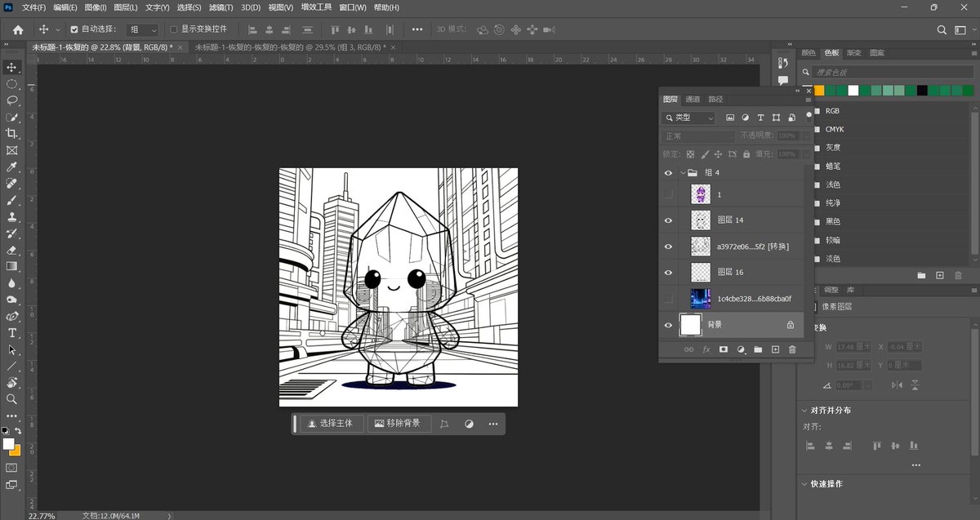
Task: Switch to the 路径 tab
Action: tap(715, 99)
